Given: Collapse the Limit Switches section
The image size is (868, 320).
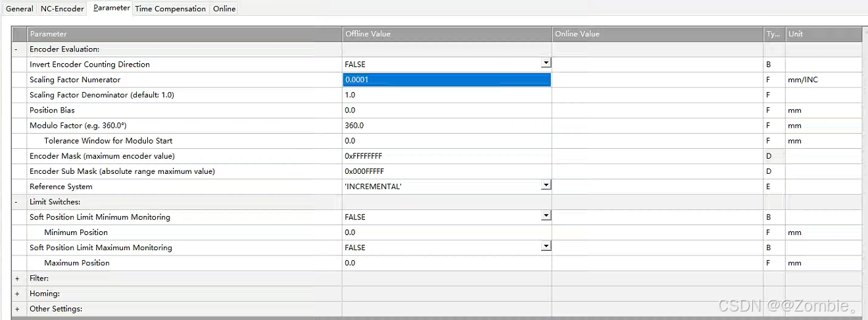Looking at the screenshot, I should point(16,202).
